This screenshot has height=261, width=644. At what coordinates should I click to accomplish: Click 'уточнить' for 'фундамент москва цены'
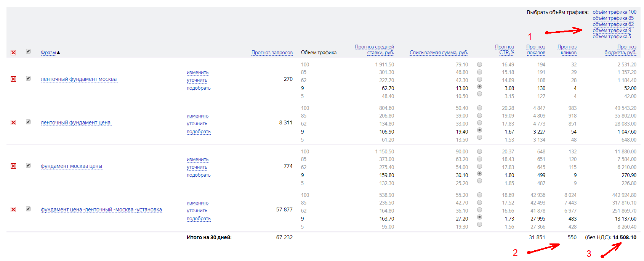pos(197,167)
